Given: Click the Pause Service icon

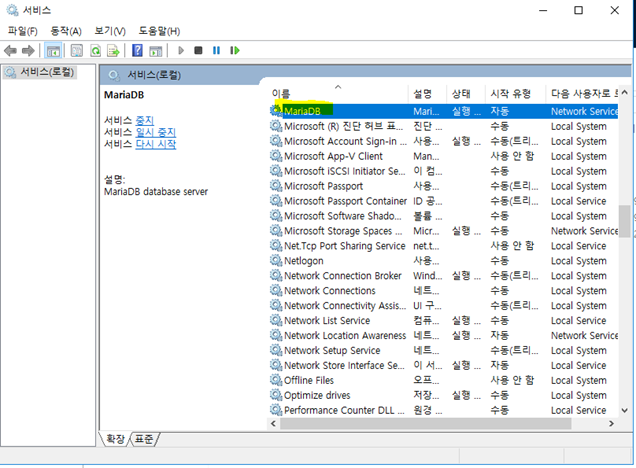Looking at the screenshot, I should [x=216, y=50].
